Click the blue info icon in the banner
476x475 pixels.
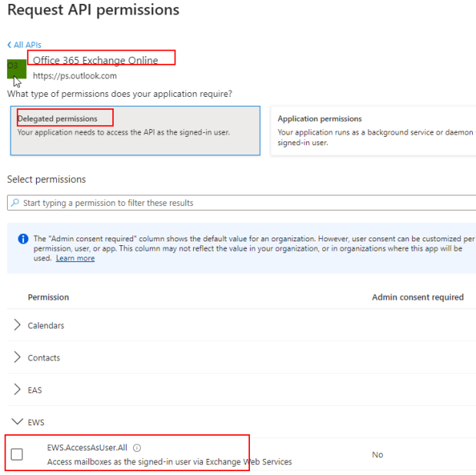pyautogui.click(x=22, y=239)
